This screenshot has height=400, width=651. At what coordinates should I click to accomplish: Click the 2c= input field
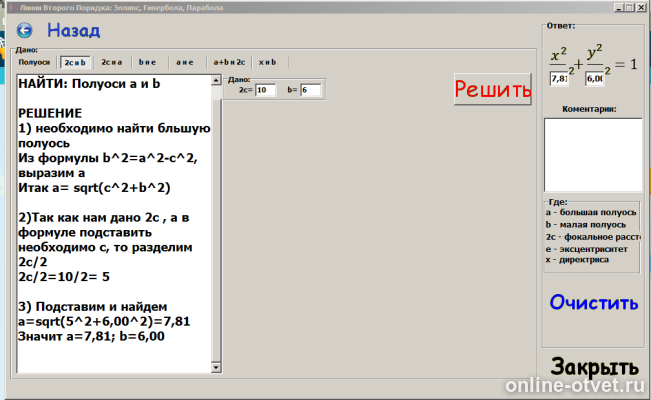pos(265,90)
